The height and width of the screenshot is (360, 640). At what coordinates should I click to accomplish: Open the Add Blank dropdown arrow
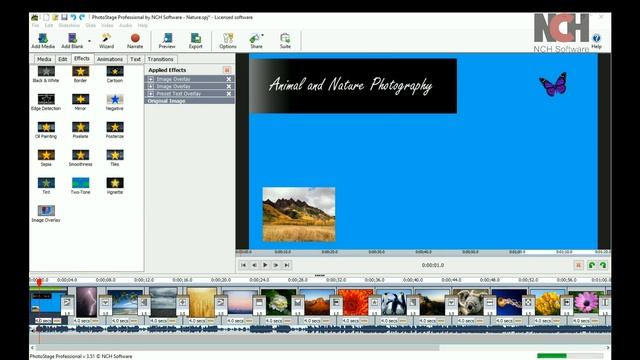point(89,41)
